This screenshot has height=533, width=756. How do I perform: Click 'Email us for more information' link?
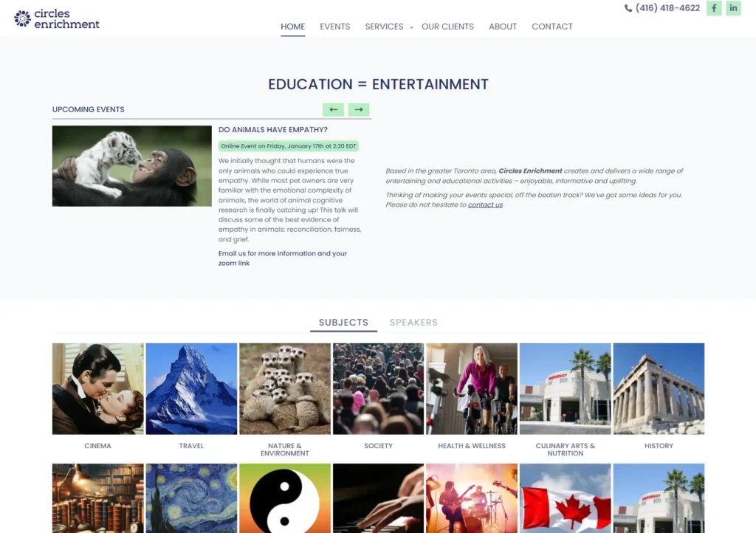(x=282, y=254)
